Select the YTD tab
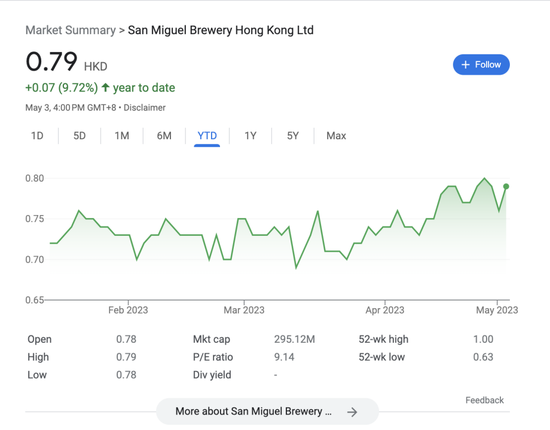The height and width of the screenshot is (430, 550). pyautogui.click(x=207, y=136)
